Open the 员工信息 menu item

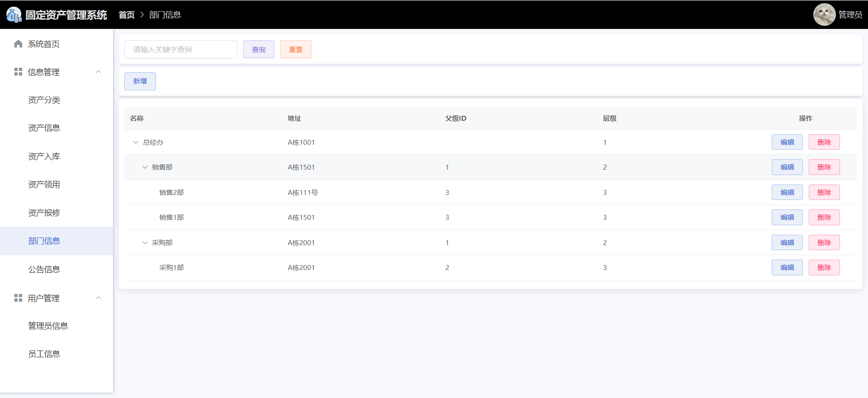tap(57, 354)
